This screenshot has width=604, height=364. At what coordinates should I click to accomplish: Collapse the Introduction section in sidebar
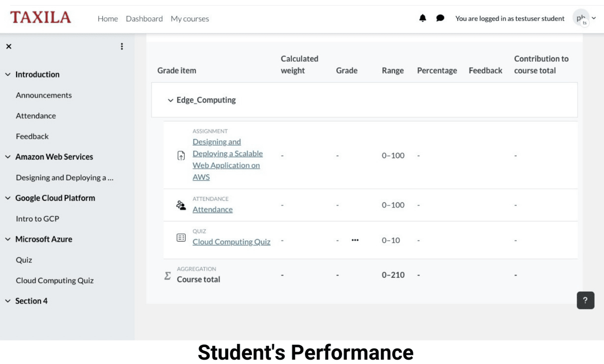(x=8, y=75)
